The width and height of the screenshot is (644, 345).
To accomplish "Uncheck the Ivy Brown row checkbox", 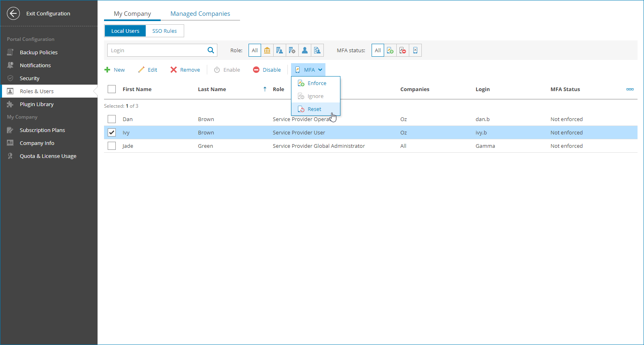I will pos(112,132).
